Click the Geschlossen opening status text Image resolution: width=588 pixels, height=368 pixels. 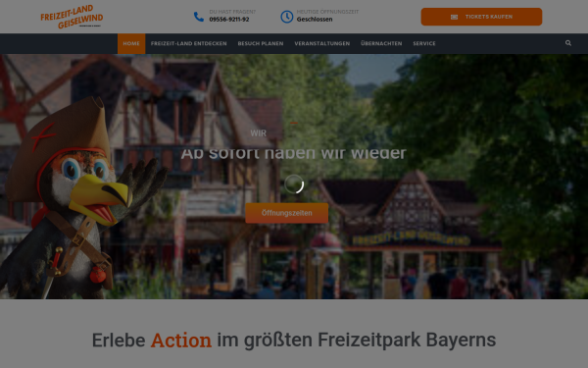pyautogui.click(x=315, y=20)
